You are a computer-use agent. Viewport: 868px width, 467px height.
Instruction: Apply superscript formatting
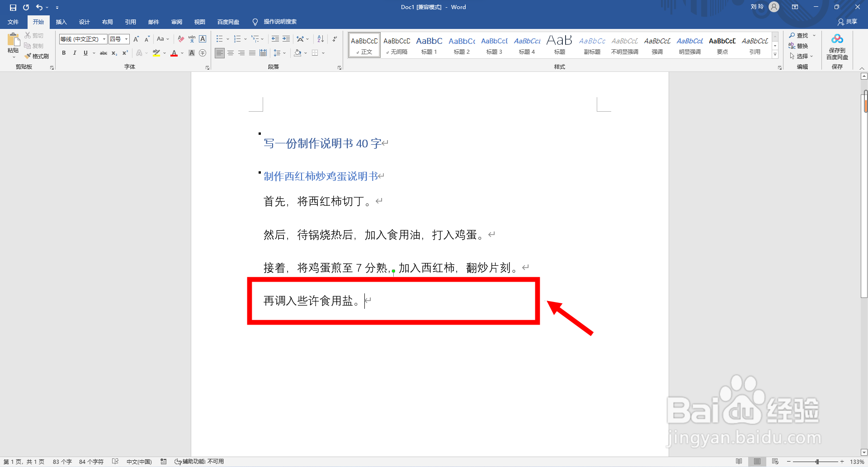click(x=125, y=53)
